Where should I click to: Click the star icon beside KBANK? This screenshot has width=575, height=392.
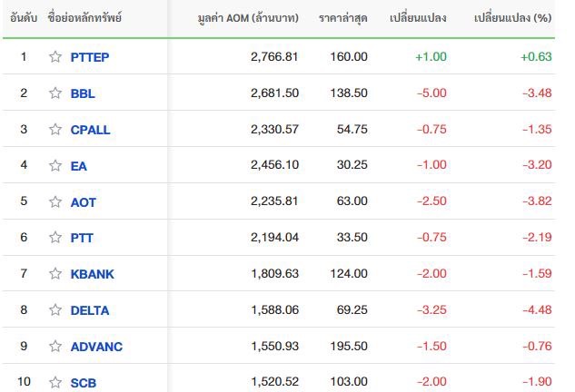[55, 274]
